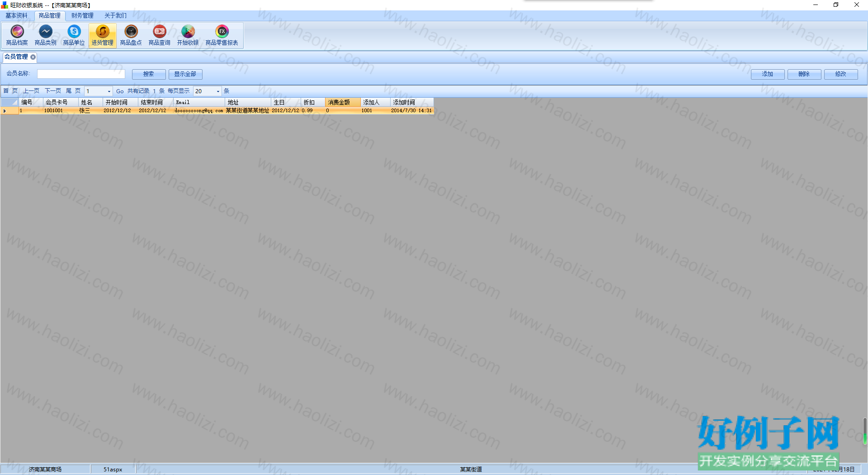Select the name cell 张三
The width and height of the screenshot is (868, 475).
pyautogui.click(x=91, y=111)
